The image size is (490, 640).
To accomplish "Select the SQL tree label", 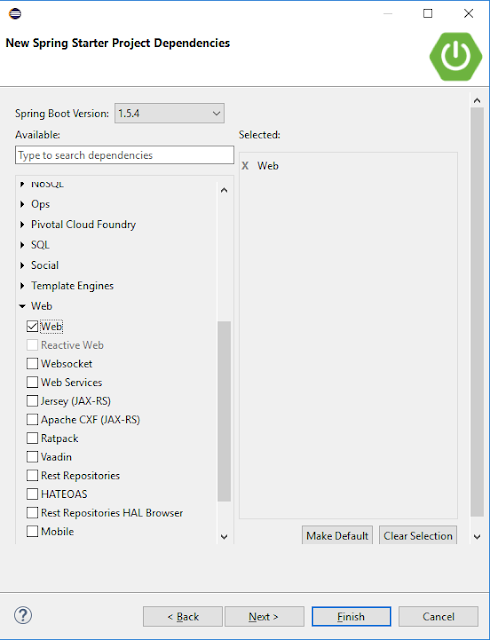I will 40,245.
